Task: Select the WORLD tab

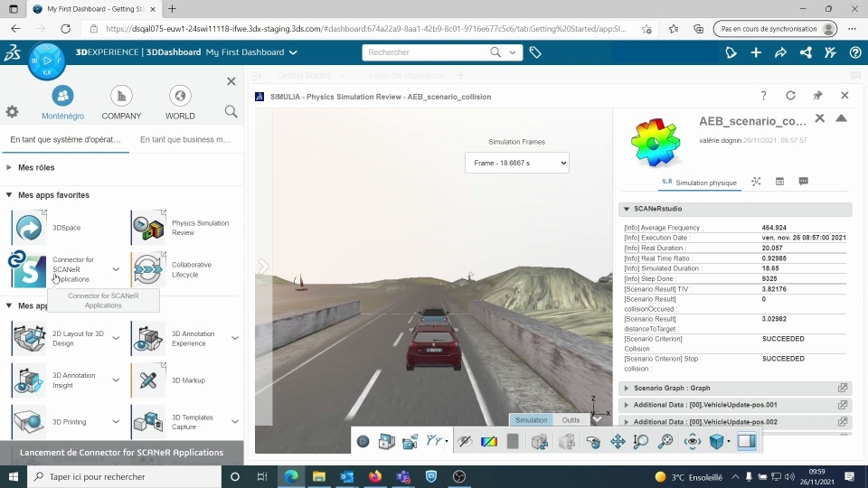Action: tap(180, 103)
